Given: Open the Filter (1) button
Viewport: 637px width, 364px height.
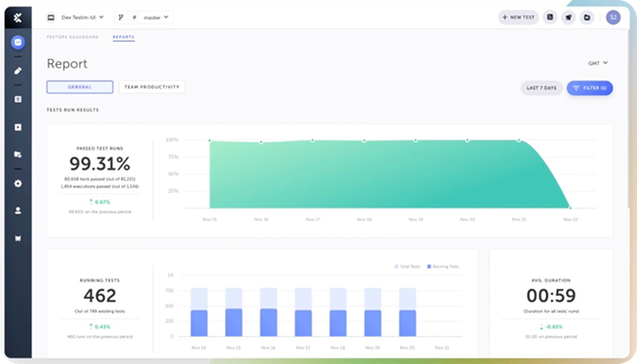Looking at the screenshot, I should pyautogui.click(x=589, y=87).
